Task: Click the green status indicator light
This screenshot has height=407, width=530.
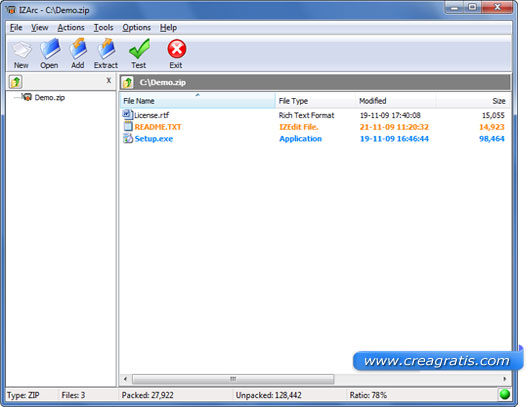Action: (504, 394)
